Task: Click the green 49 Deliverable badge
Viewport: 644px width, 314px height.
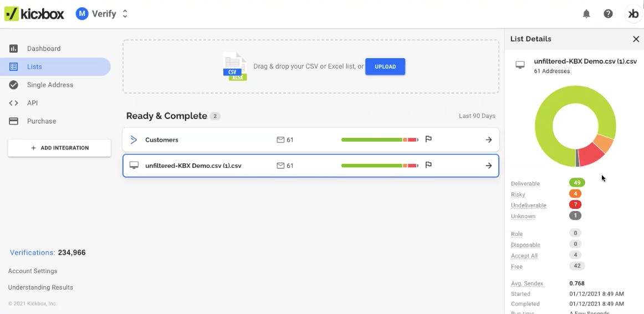Action: click(576, 183)
